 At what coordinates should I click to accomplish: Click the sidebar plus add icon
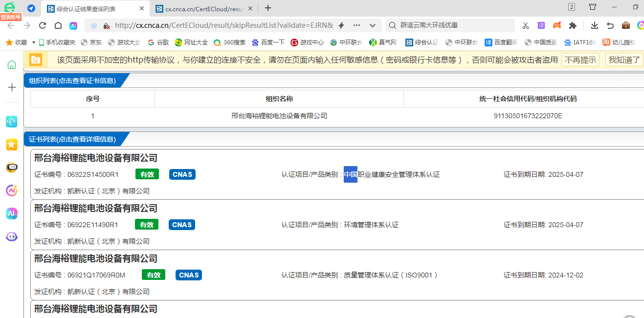12,87
